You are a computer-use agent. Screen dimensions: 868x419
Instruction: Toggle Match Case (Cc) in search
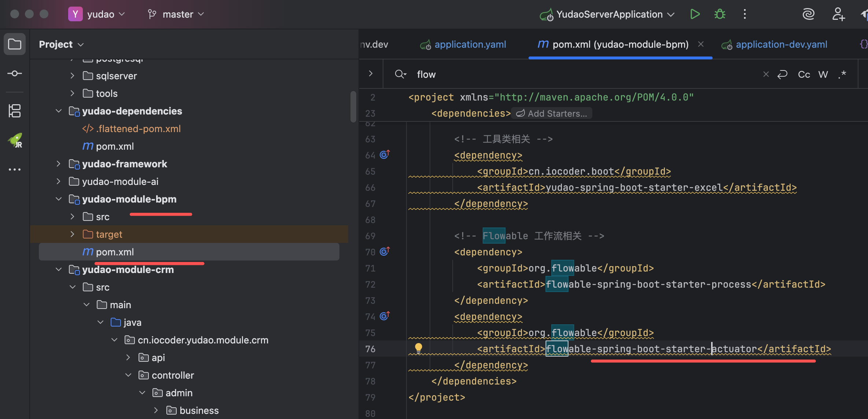click(x=804, y=74)
